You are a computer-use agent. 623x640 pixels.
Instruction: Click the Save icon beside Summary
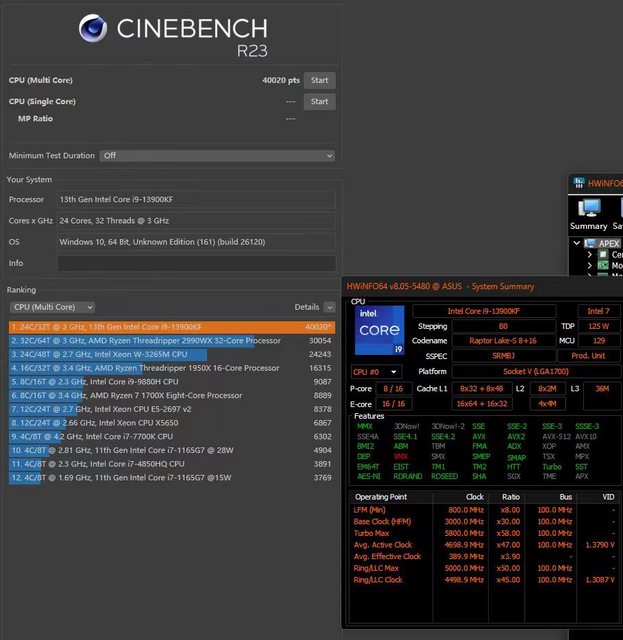click(x=618, y=208)
